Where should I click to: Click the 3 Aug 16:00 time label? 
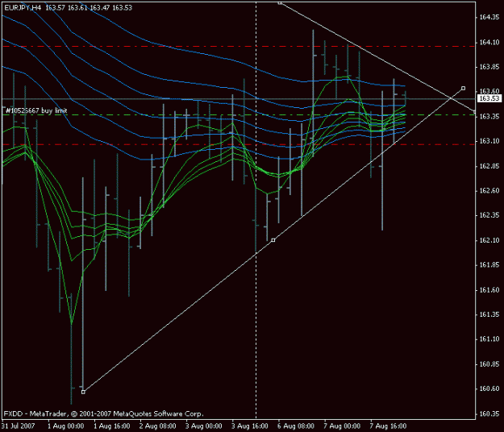pyautogui.click(x=250, y=426)
